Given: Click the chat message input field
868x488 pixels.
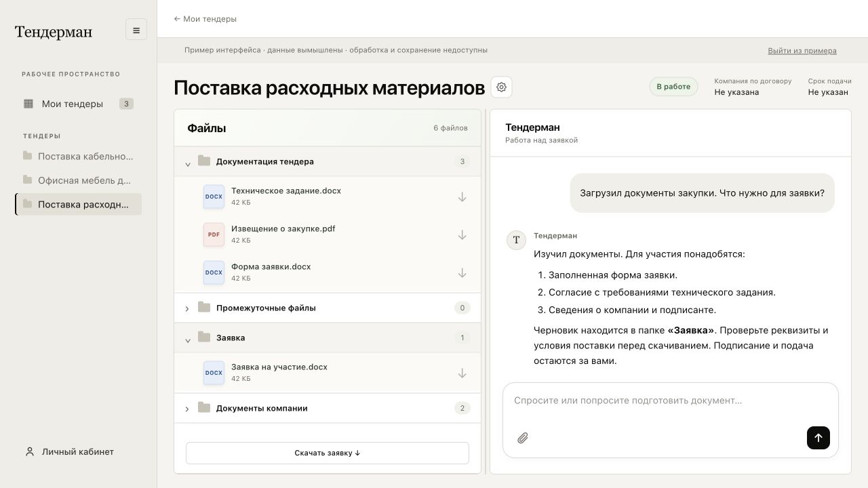Looking at the screenshot, I should [x=671, y=401].
